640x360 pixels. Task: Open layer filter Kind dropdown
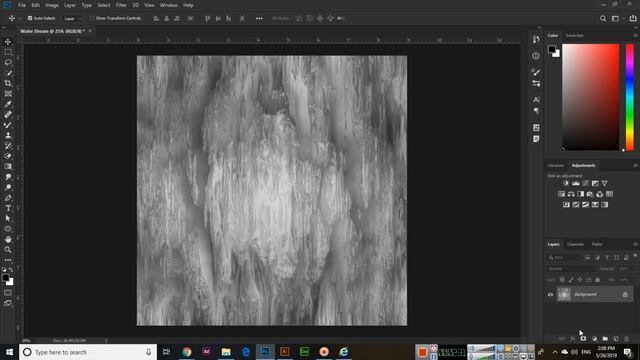[x=564, y=258]
